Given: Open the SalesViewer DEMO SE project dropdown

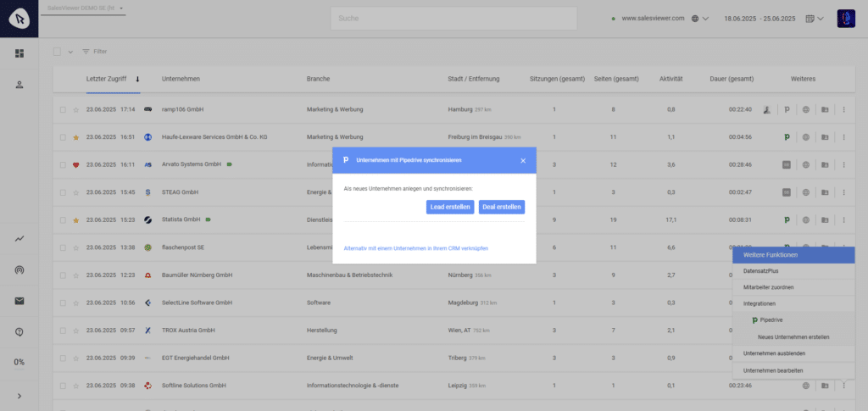Looking at the screenshot, I should click(83, 8).
